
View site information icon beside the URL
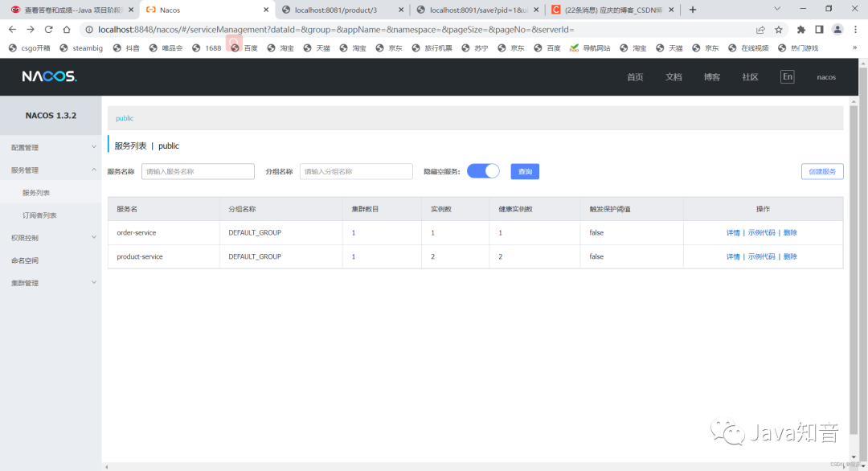[x=89, y=29]
